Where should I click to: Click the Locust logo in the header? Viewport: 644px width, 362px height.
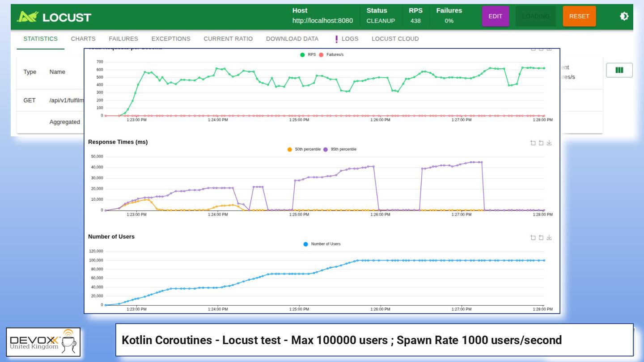click(54, 17)
